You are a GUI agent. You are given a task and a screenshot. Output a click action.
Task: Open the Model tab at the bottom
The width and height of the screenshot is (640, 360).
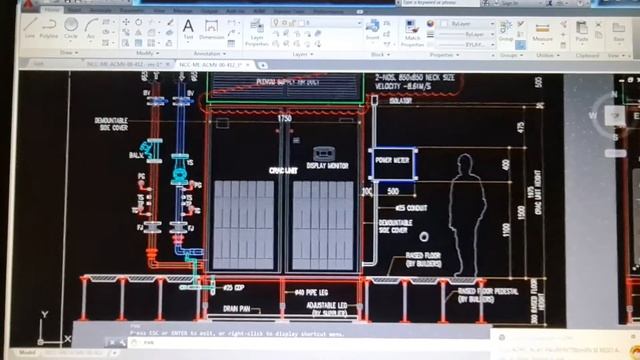pyautogui.click(x=27, y=352)
